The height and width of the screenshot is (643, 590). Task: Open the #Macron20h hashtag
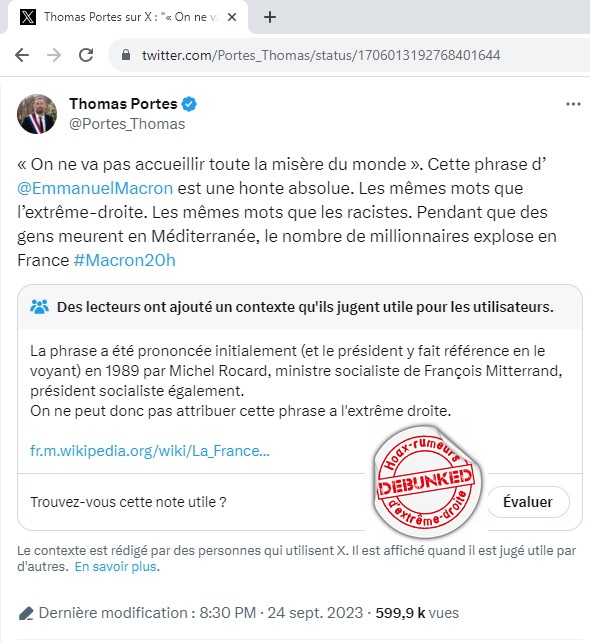point(125,260)
